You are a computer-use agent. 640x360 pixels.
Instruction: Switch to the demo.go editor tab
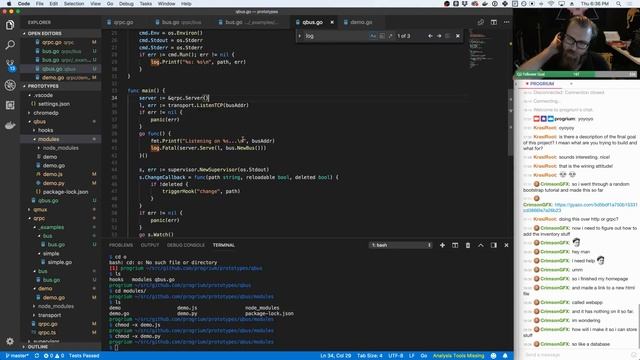click(361, 22)
